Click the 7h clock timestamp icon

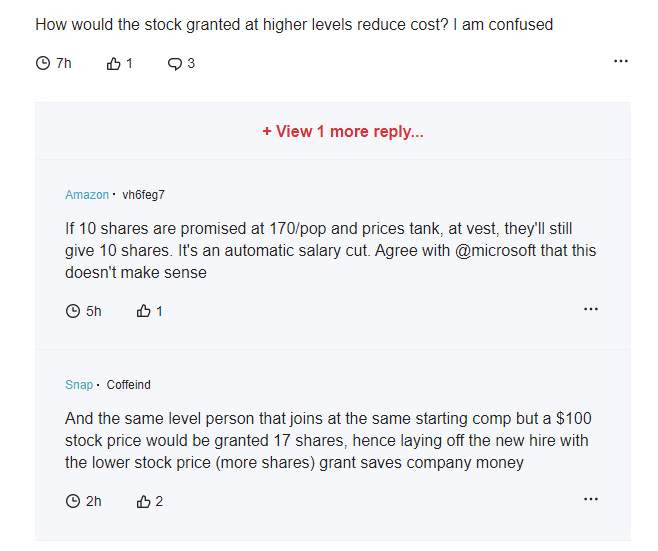click(x=43, y=63)
